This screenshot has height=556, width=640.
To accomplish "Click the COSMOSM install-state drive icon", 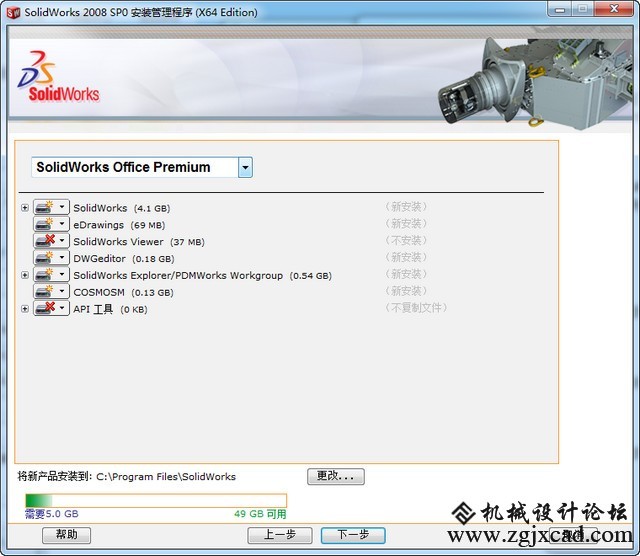I will click(44, 291).
